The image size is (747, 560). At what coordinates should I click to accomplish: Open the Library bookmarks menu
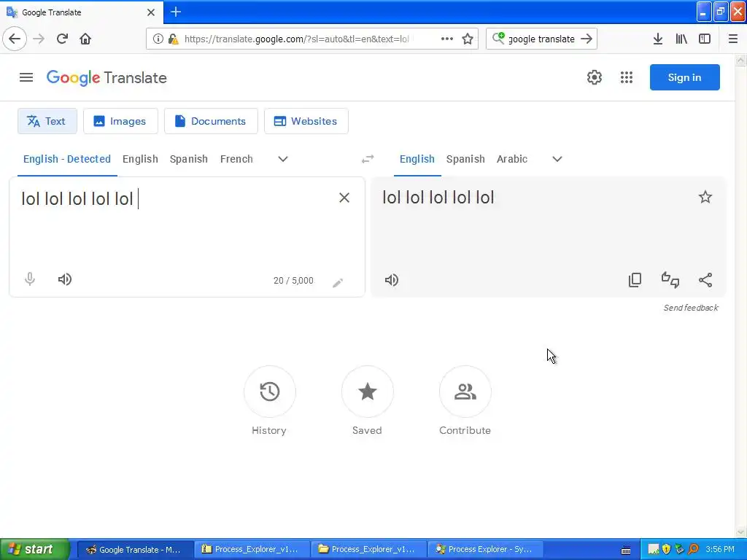click(681, 39)
